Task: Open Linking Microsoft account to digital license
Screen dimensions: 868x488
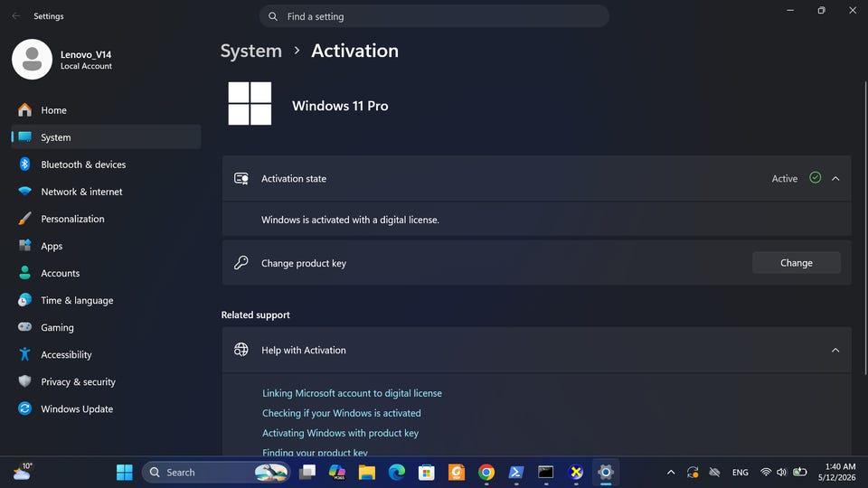Action: [352, 393]
